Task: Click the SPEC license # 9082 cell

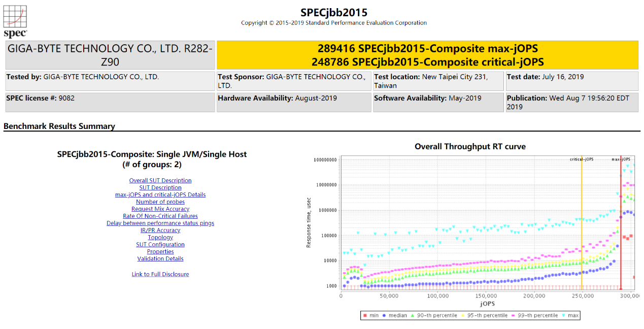Action: click(x=110, y=103)
